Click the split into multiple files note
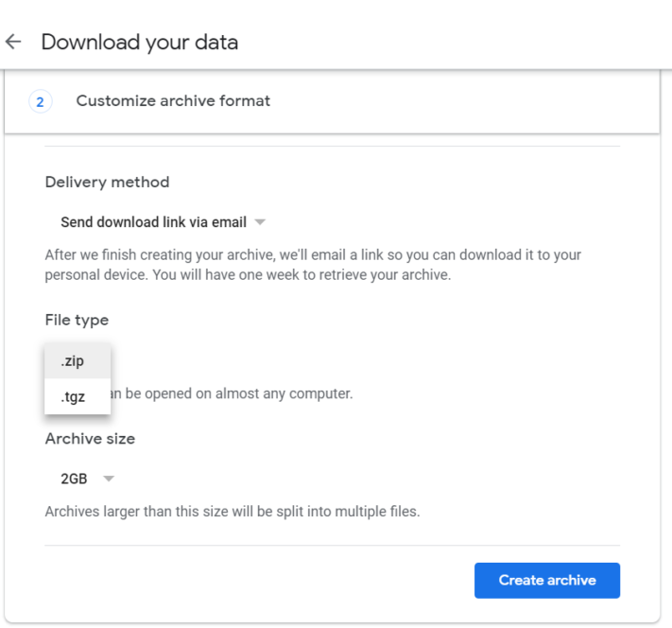 [x=232, y=512]
